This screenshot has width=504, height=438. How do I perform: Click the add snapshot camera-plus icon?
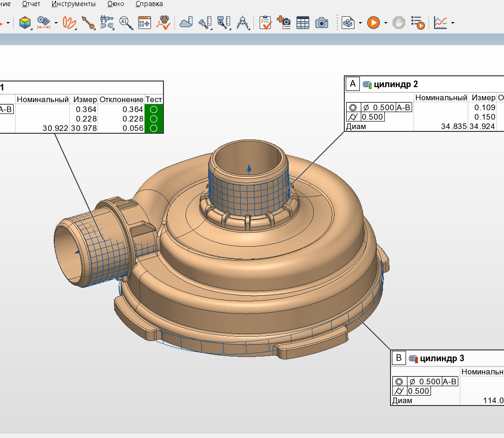pyautogui.click(x=284, y=23)
